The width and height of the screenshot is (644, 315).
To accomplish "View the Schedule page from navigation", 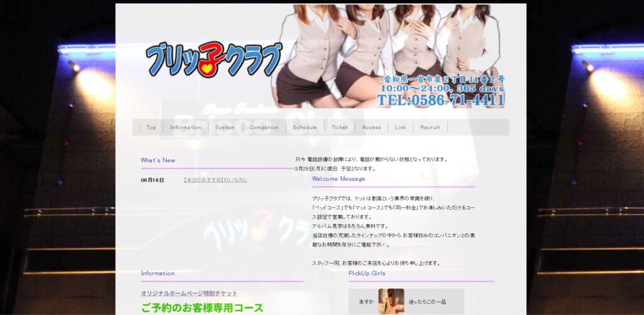I will click(304, 127).
